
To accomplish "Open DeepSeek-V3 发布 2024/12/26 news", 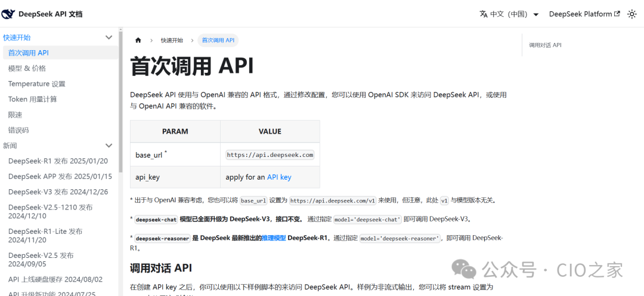I will point(58,192).
